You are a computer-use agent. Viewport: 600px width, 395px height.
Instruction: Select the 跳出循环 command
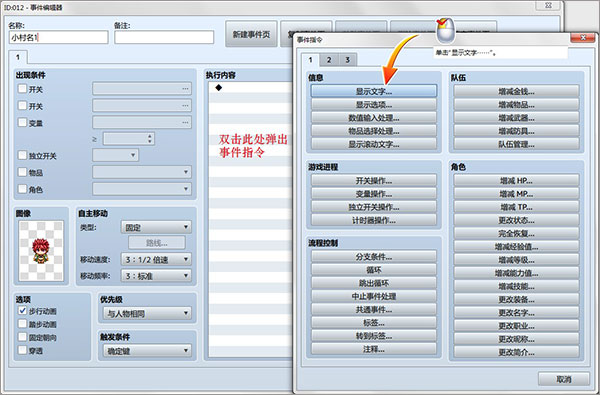[x=373, y=283]
